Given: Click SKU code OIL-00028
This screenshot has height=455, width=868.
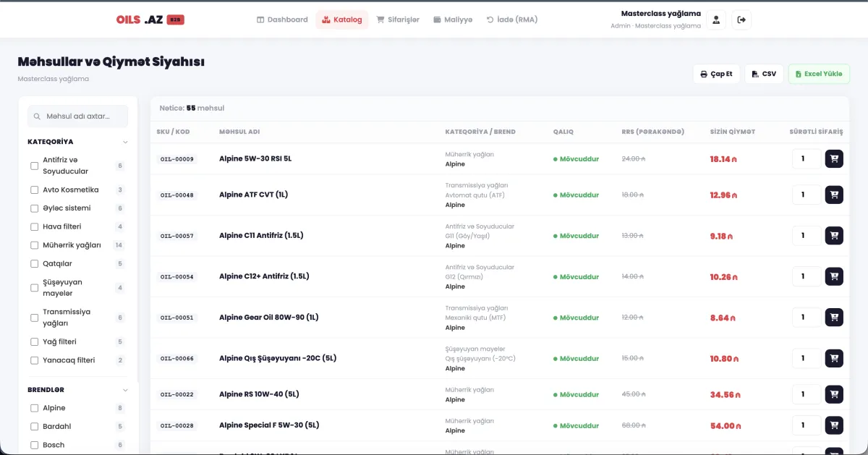Looking at the screenshot, I should click(x=177, y=425).
